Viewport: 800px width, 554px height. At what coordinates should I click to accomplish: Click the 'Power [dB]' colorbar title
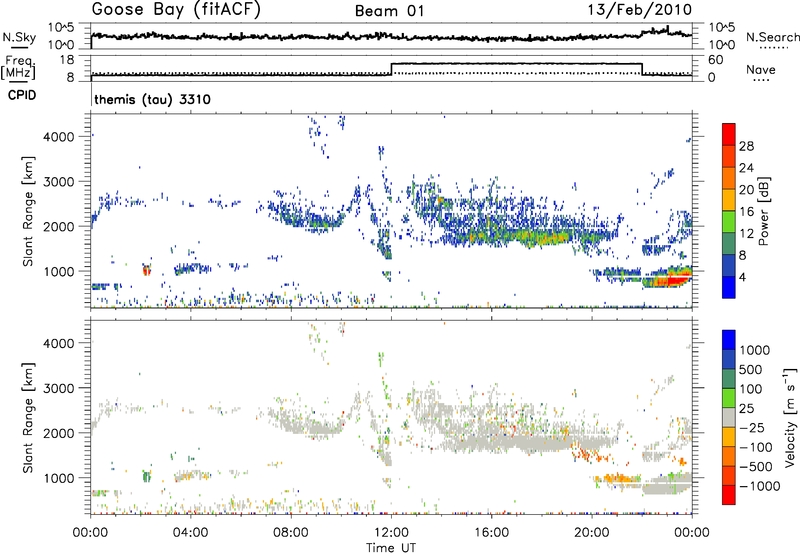[x=764, y=211]
